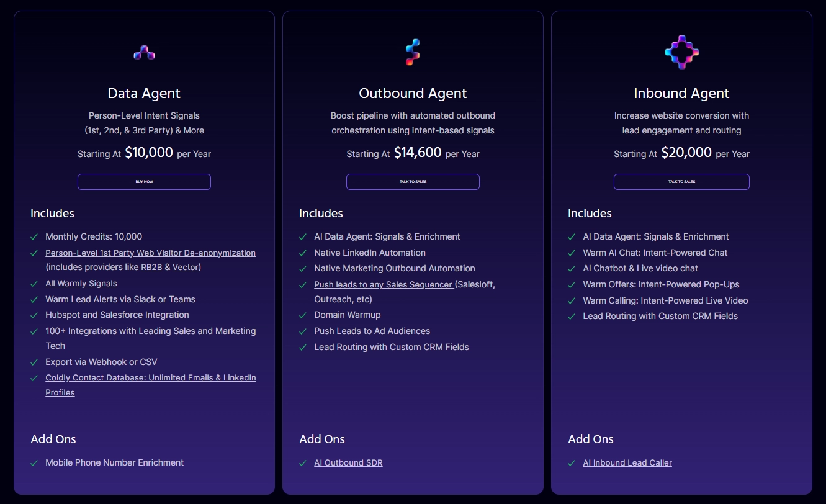The height and width of the screenshot is (504, 826).
Task: Click the Outbound Agent logo icon
Action: (413, 53)
